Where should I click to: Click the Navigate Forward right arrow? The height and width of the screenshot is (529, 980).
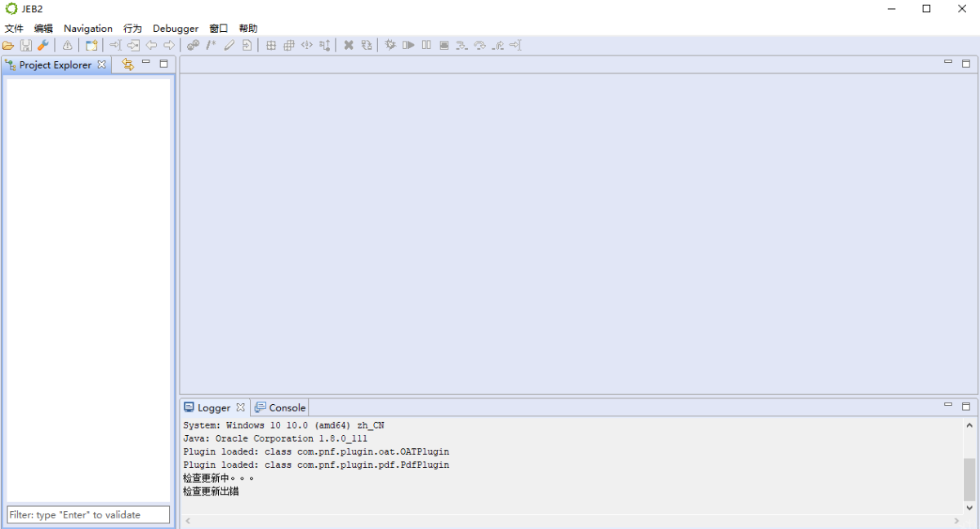(x=169, y=46)
